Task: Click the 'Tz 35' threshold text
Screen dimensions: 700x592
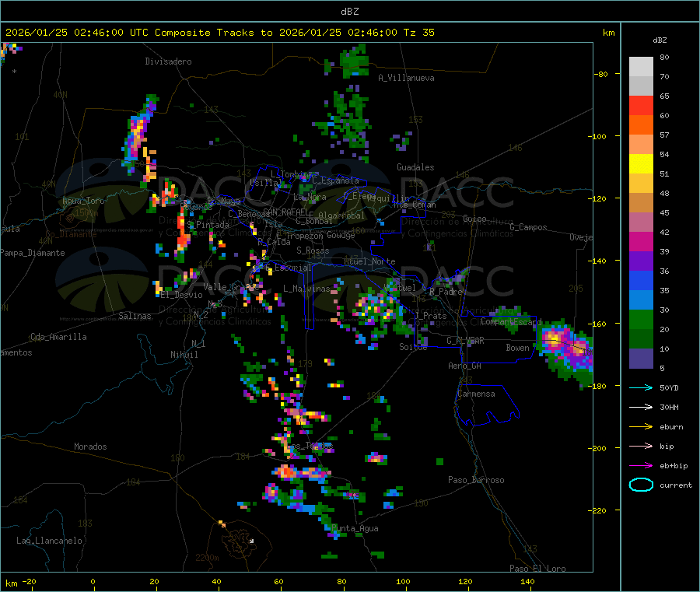Action: tap(418, 33)
